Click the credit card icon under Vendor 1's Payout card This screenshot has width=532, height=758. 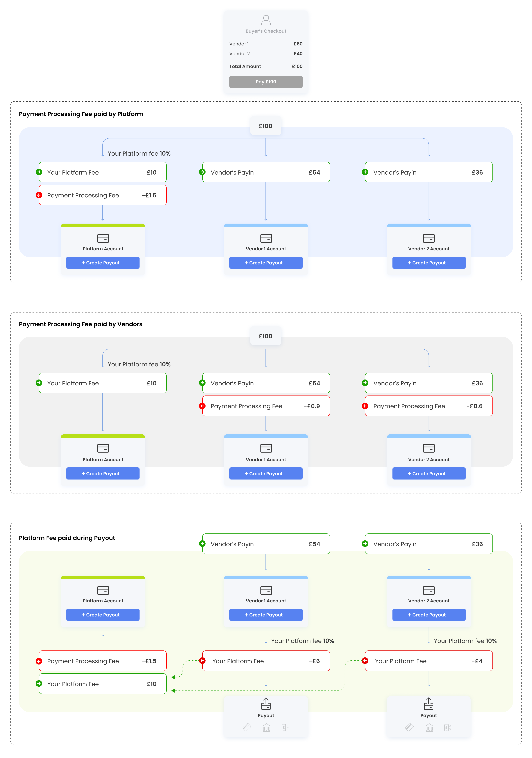click(247, 727)
